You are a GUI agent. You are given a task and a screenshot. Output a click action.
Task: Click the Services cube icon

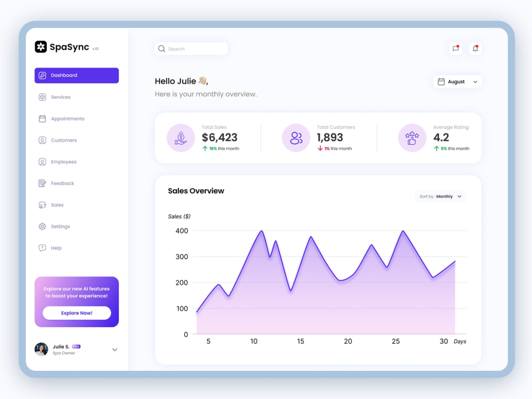43,97
